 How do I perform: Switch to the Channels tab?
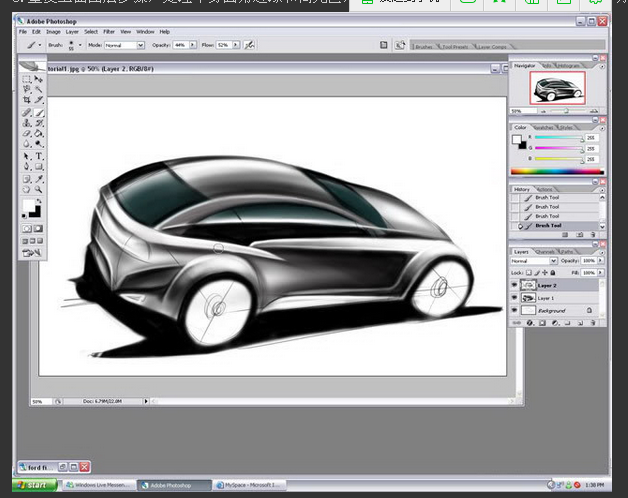click(x=545, y=252)
